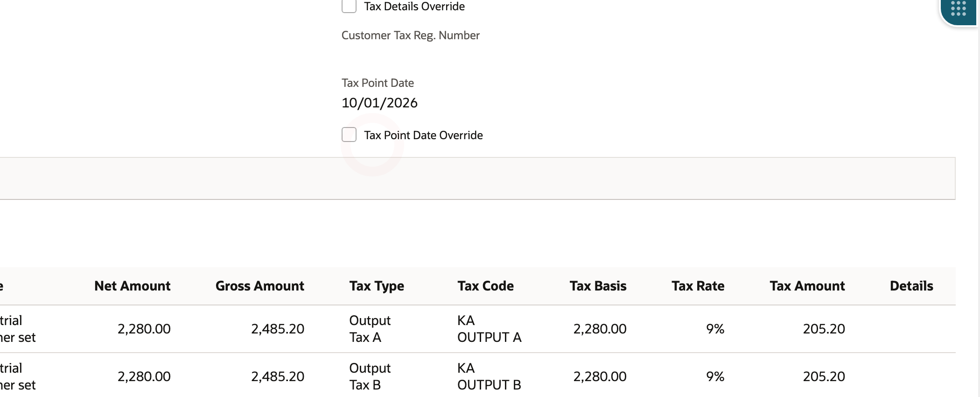The image size is (980, 397).
Task: Select the Gross Amount column header
Action: (259, 286)
